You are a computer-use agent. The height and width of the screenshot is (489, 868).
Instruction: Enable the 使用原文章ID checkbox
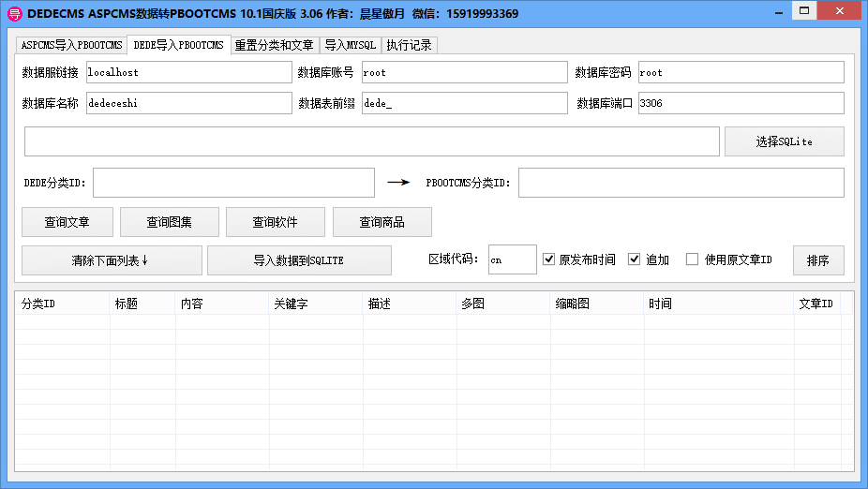(x=693, y=259)
